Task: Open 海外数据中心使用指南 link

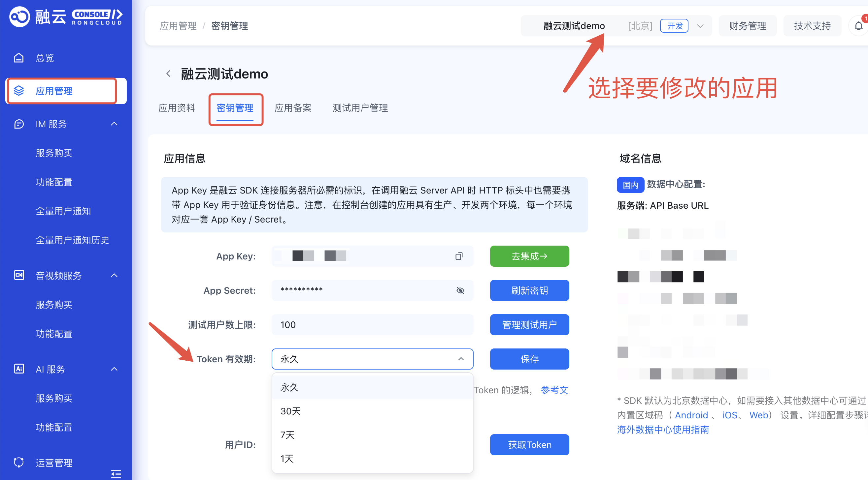Action: [x=662, y=430]
